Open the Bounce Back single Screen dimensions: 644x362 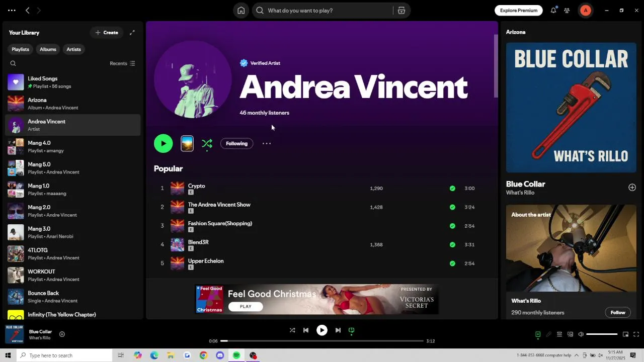coord(72,297)
